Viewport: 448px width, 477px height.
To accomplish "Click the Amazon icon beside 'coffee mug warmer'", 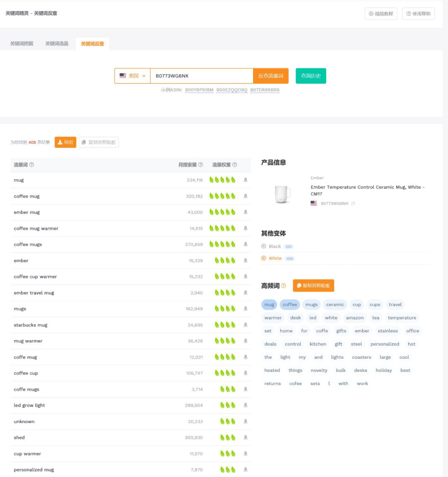I will click(x=245, y=228).
